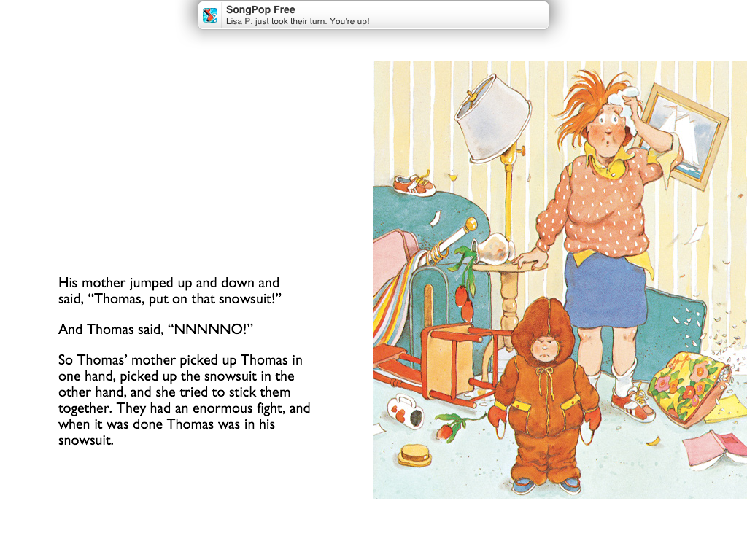Tap the white mug with hearts on floor

point(405,412)
